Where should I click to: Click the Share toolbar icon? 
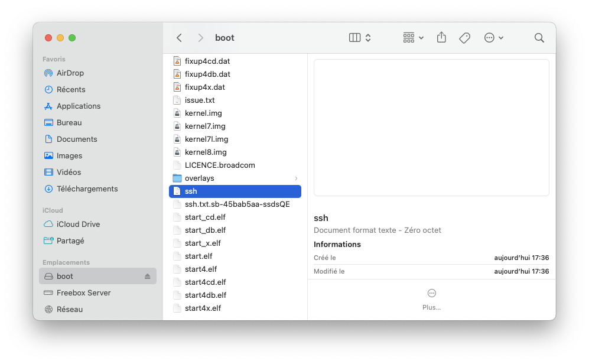pyautogui.click(x=441, y=38)
